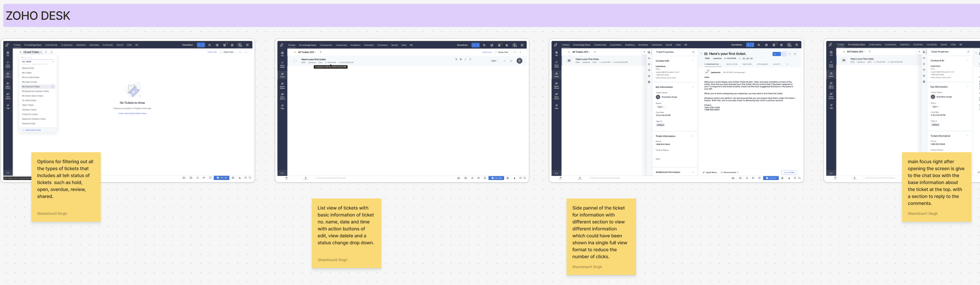The width and height of the screenshot is (980, 285).
Task: Toggle night mode moon icon in ticket list screenshot
Action: [x=515, y=178]
